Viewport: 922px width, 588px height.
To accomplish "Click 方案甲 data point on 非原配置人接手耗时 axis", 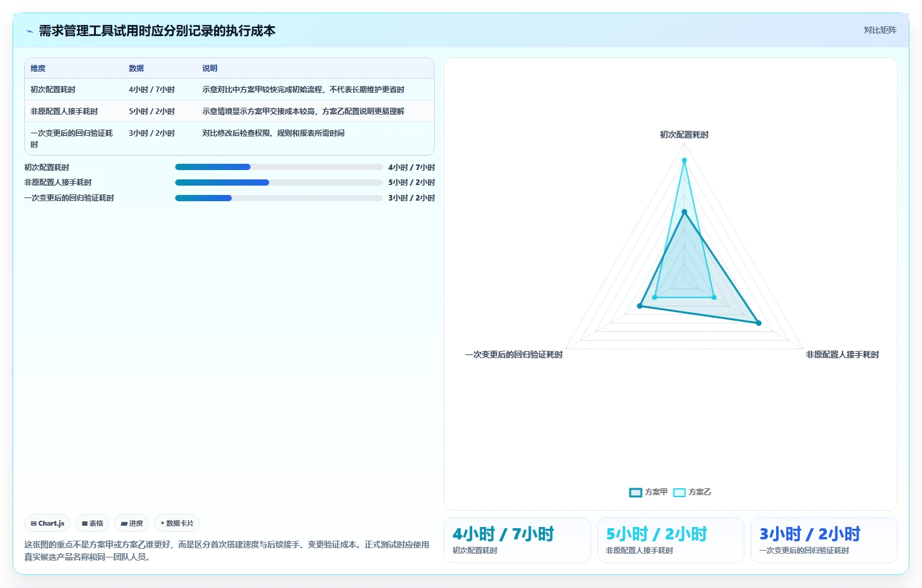I will [x=758, y=323].
